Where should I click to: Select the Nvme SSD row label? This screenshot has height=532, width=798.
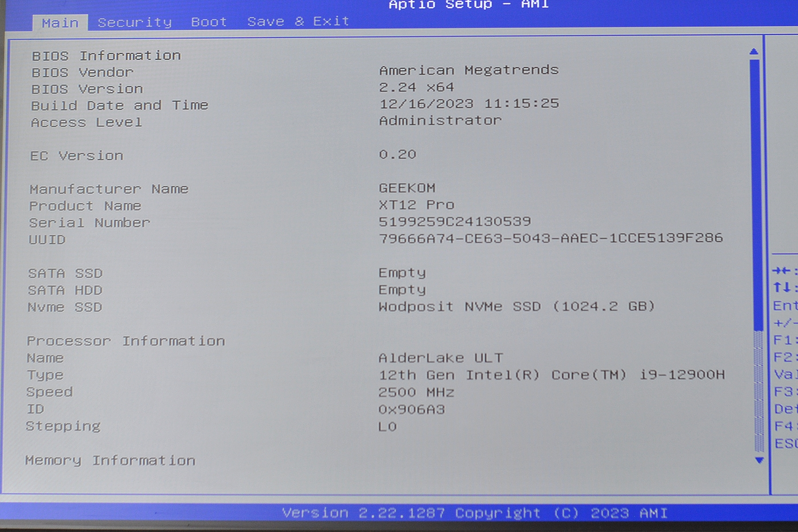(65, 307)
